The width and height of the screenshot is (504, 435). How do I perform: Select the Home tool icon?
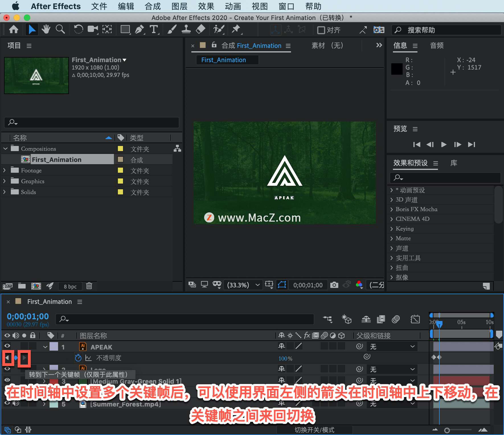click(14, 29)
